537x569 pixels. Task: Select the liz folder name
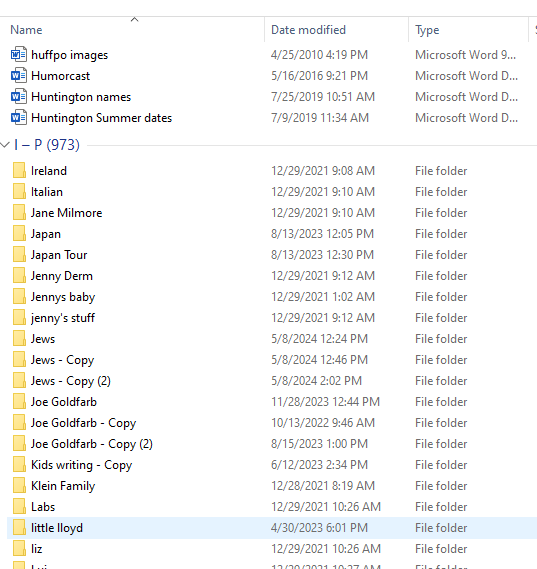(x=37, y=549)
